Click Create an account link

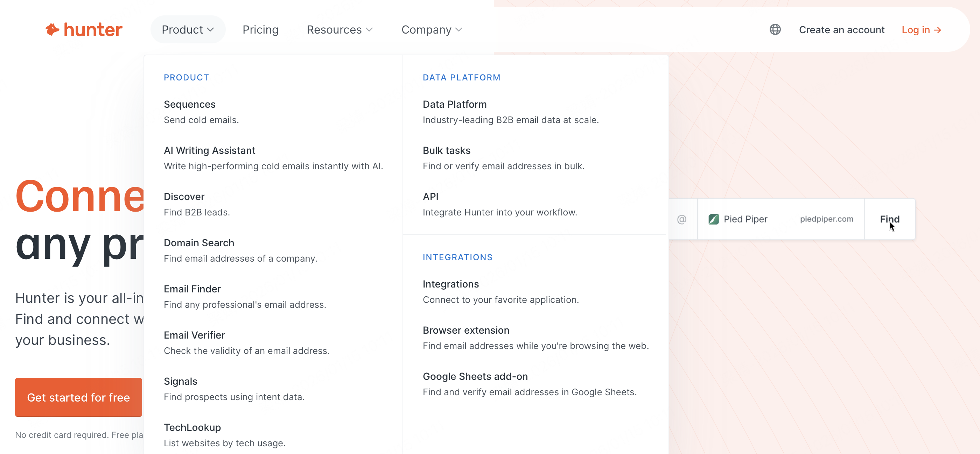pyautogui.click(x=841, y=30)
